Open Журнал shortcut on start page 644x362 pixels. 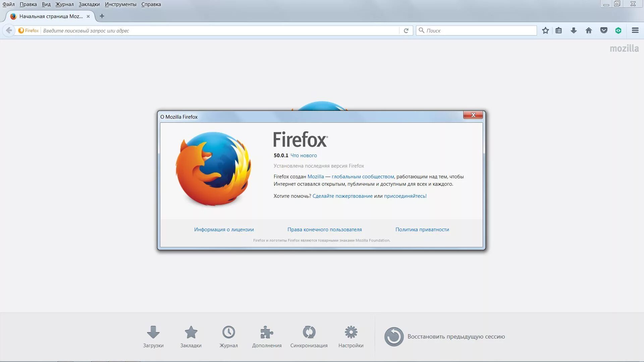click(228, 337)
